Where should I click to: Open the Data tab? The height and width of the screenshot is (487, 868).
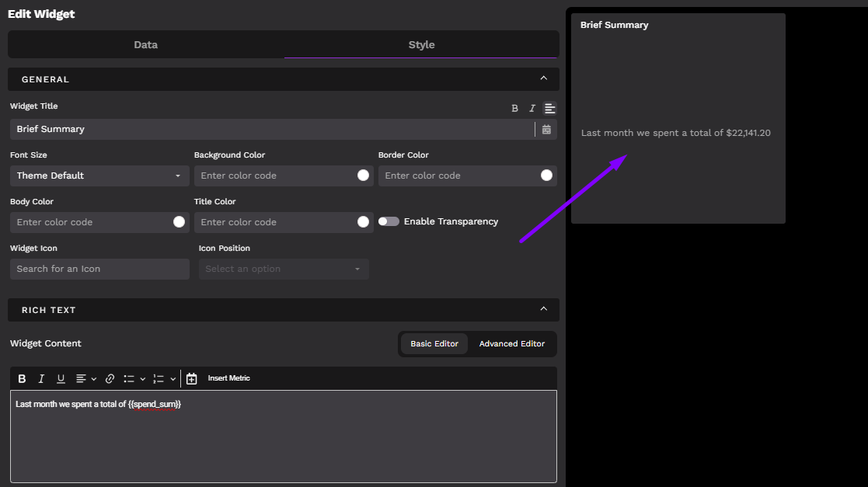point(145,45)
